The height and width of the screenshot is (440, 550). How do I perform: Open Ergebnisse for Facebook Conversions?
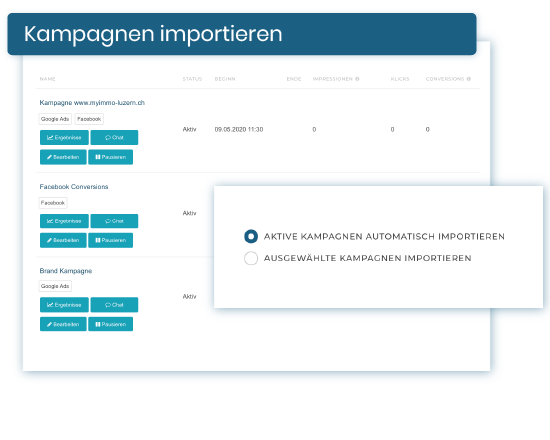(64, 221)
